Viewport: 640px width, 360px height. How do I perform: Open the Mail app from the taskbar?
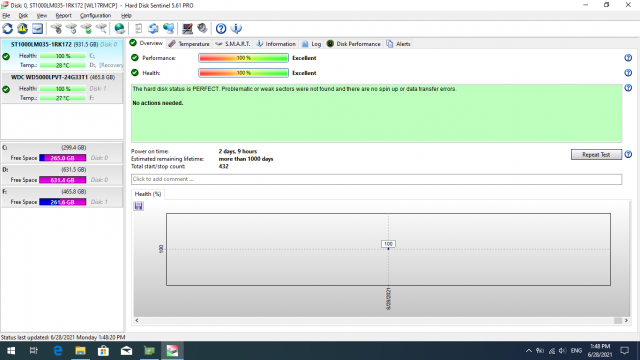pyautogui.click(x=127, y=351)
